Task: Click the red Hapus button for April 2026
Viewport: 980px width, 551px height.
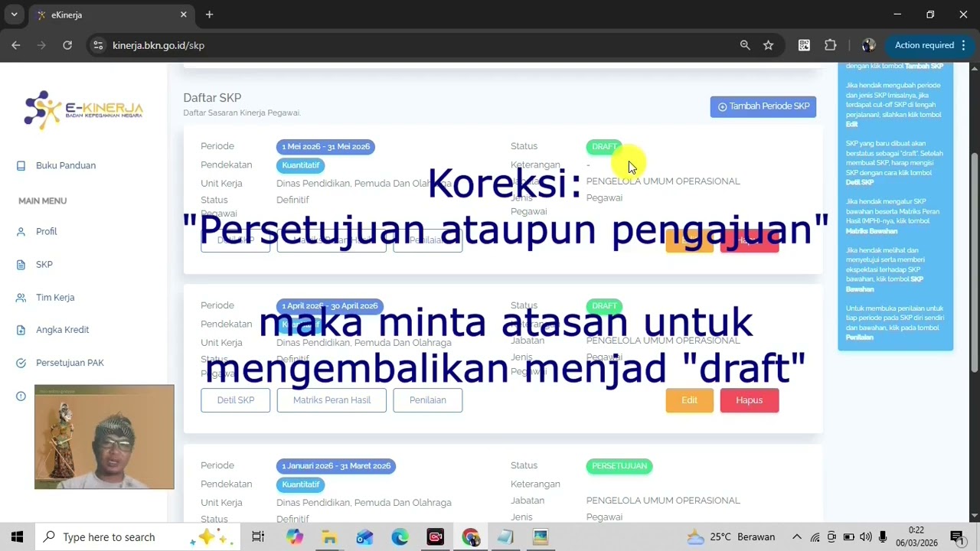Action: (x=749, y=400)
